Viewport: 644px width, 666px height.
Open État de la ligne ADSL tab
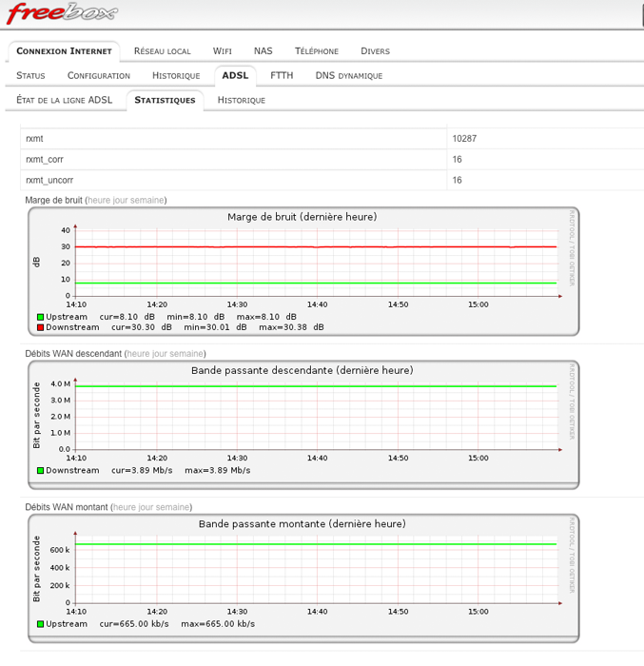(64, 100)
